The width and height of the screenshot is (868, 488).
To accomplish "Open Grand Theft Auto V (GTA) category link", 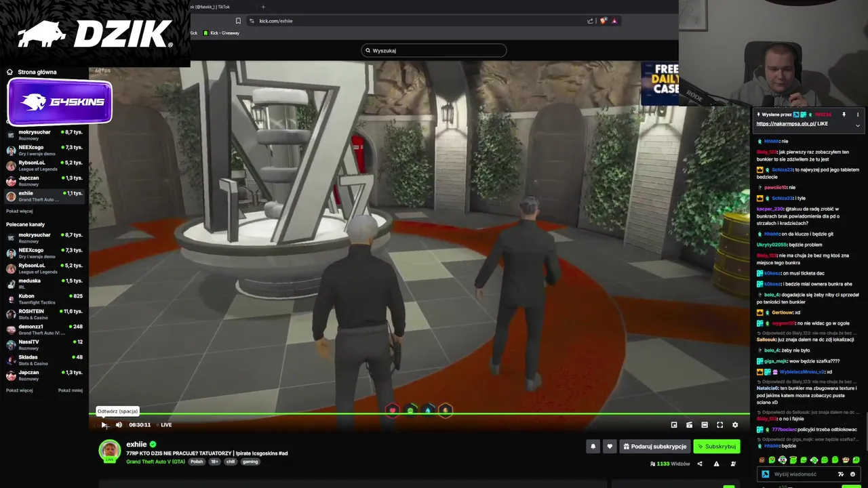I will [155, 462].
